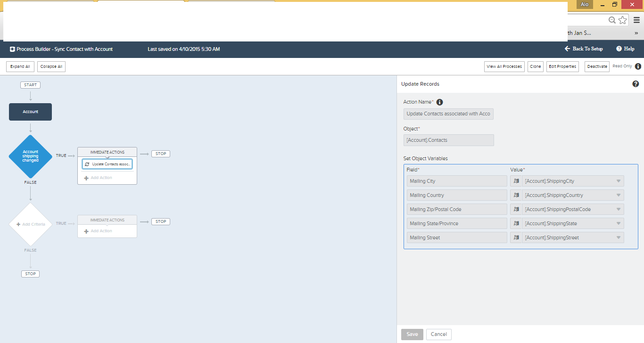Click the Back To Setup arrow icon
This screenshot has height=343, width=644.
pos(567,49)
